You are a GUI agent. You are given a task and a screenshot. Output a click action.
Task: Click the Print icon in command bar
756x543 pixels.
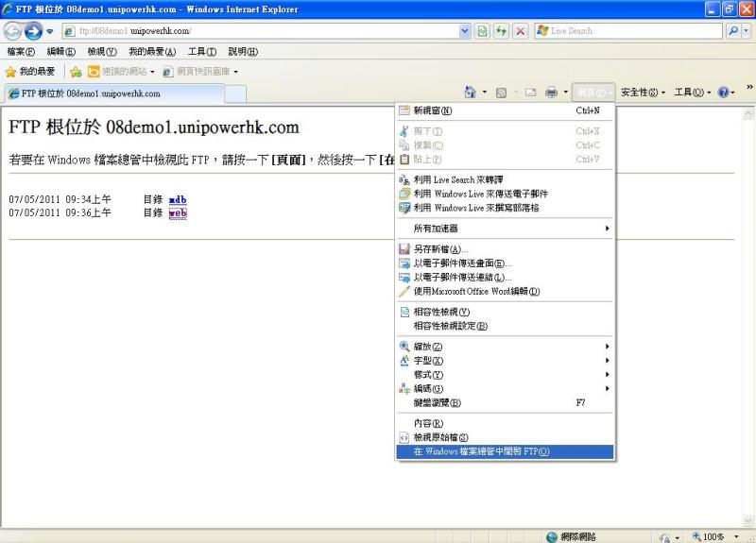(551, 93)
